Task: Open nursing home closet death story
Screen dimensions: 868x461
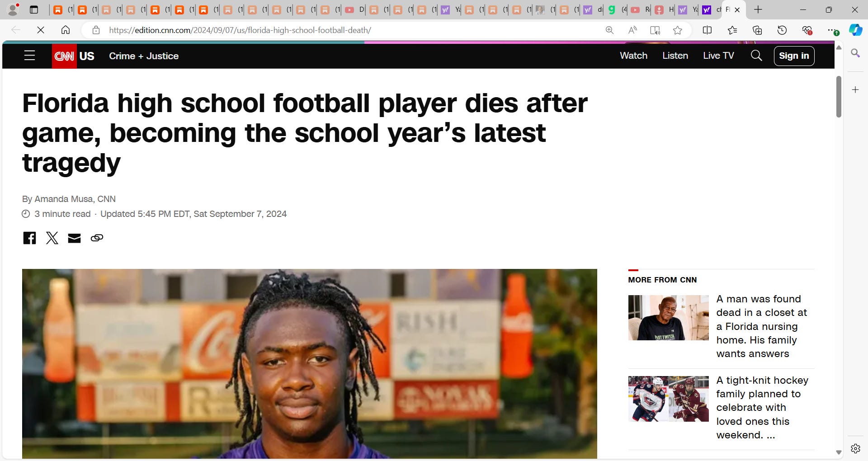Action: click(762, 326)
